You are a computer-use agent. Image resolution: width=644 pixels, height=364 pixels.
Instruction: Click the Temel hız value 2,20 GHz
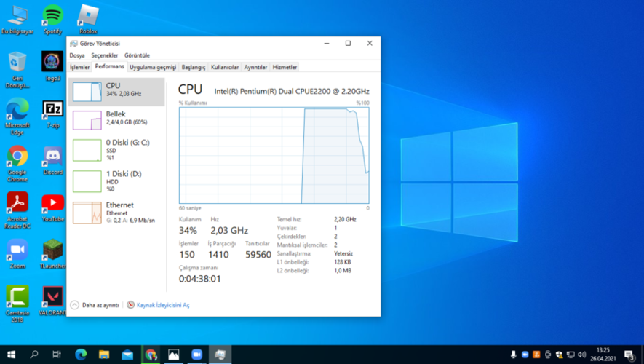click(345, 219)
